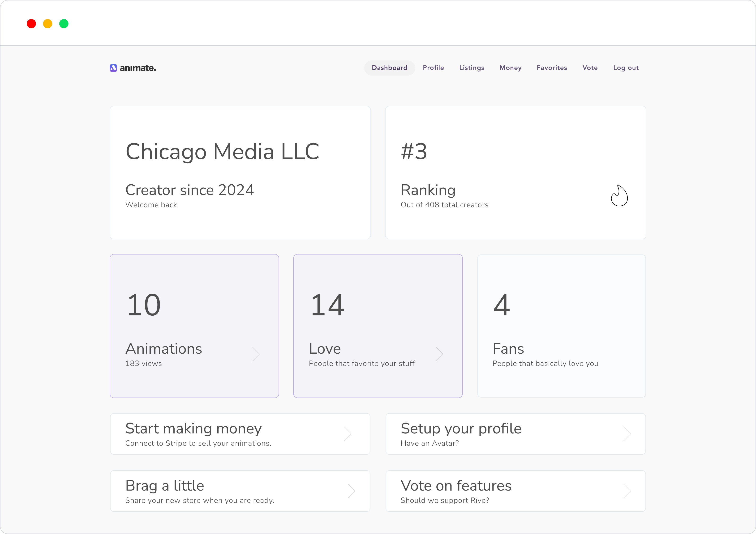The width and height of the screenshot is (756, 534).
Task: Click the arrow on Vote on features
Action: click(x=627, y=491)
